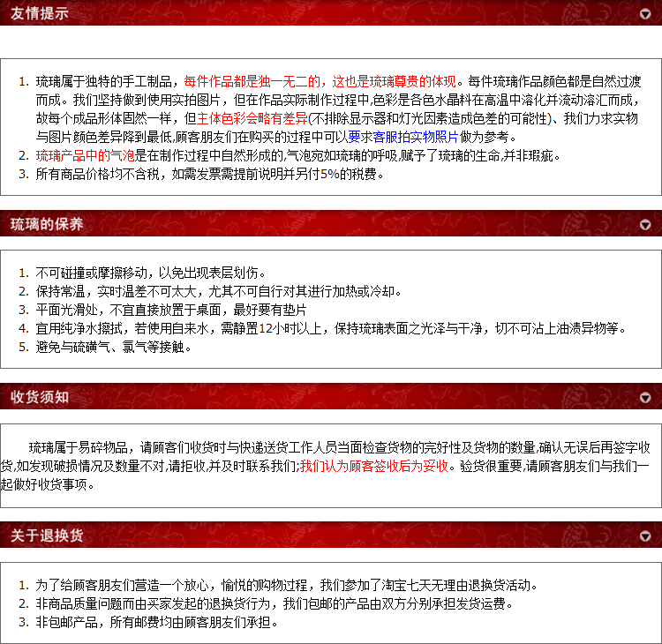662x644 pixels.
Task: Click red text 琉璃产品中的气泡
Action: (85, 155)
